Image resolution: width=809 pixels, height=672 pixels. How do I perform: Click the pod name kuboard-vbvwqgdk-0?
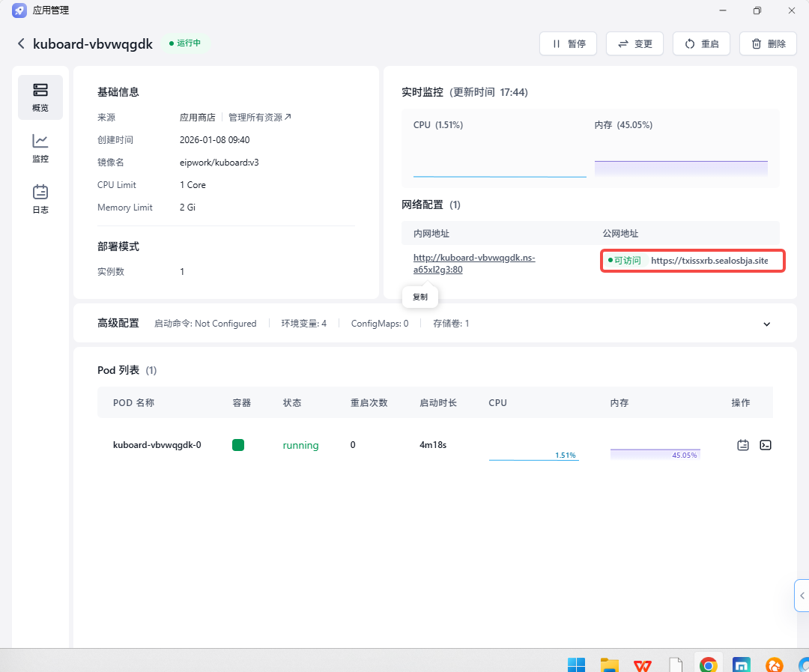point(157,445)
